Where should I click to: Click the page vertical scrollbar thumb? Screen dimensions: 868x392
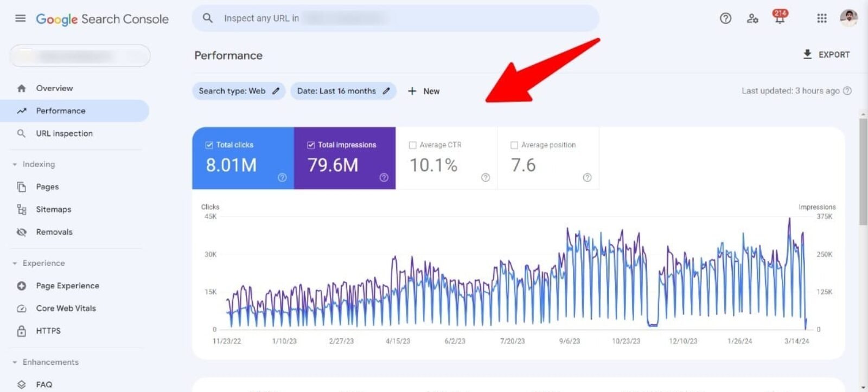[x=863, y=171]
